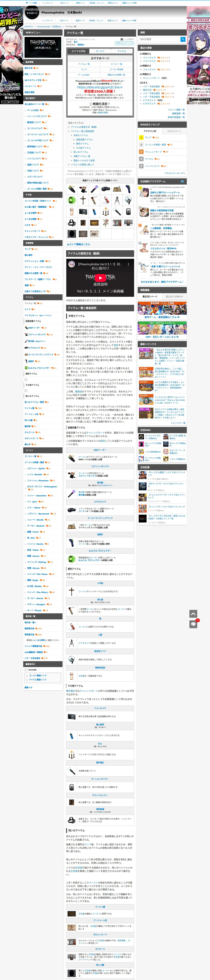
Task: Switch to ゴースト tab in recommended box
Action: pos(100,51)
